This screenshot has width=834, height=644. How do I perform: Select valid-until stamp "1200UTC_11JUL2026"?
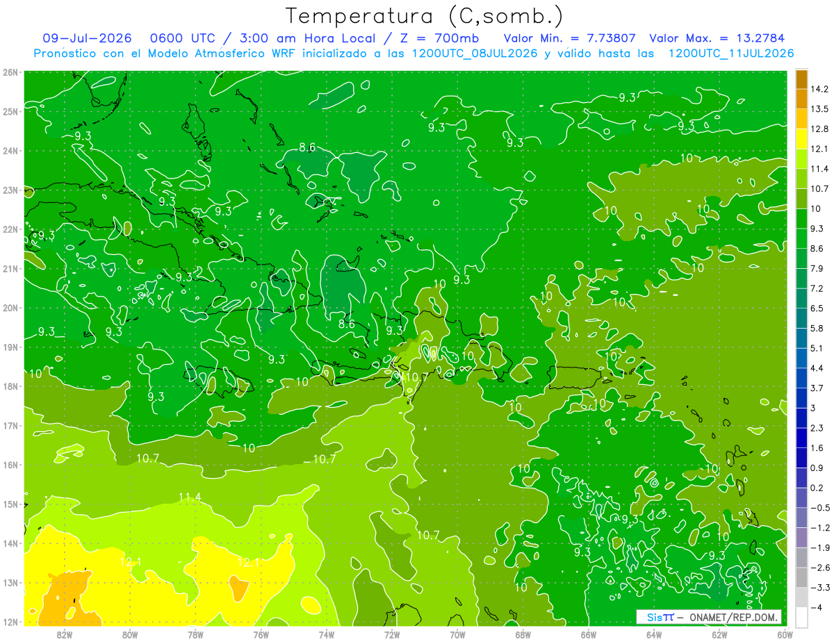coord(731,53)
